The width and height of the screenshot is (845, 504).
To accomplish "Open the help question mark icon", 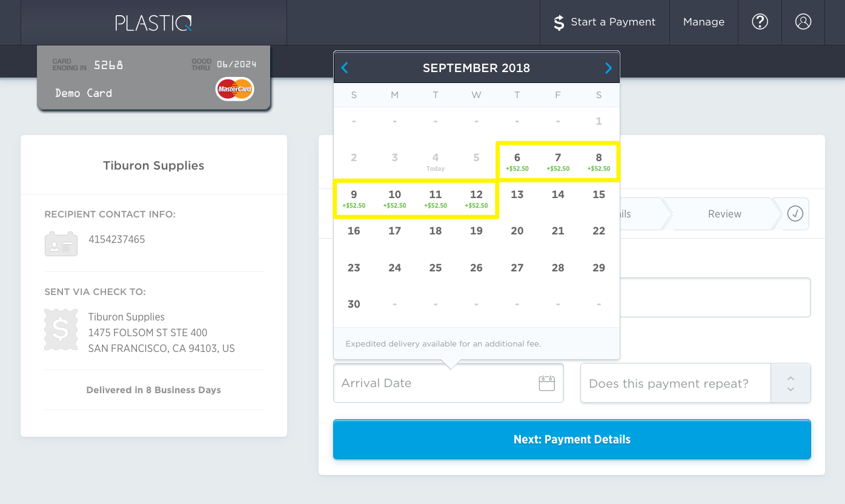I will 760,22.
